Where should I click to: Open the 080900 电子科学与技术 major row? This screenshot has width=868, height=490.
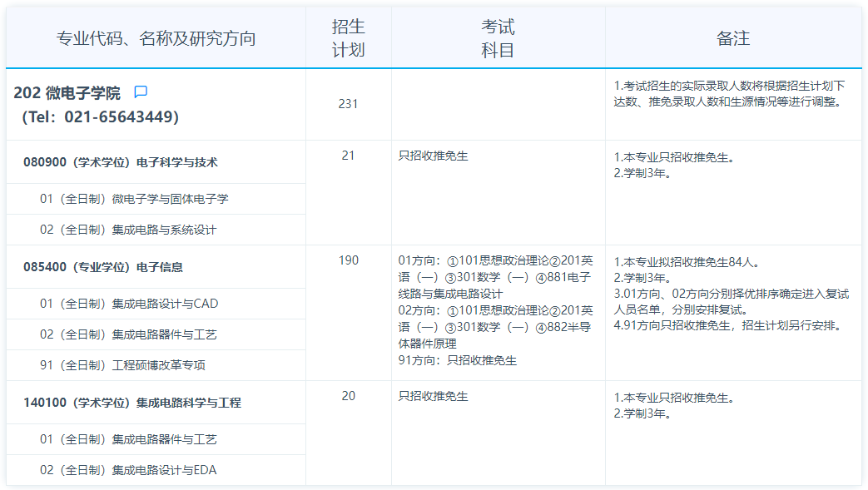pyautogui.click(x=121, y=162)
